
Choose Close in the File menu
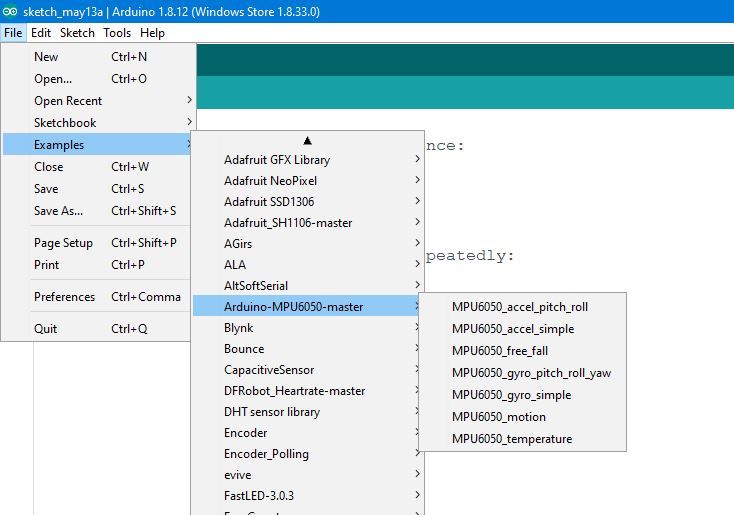(x=97, y=167)
